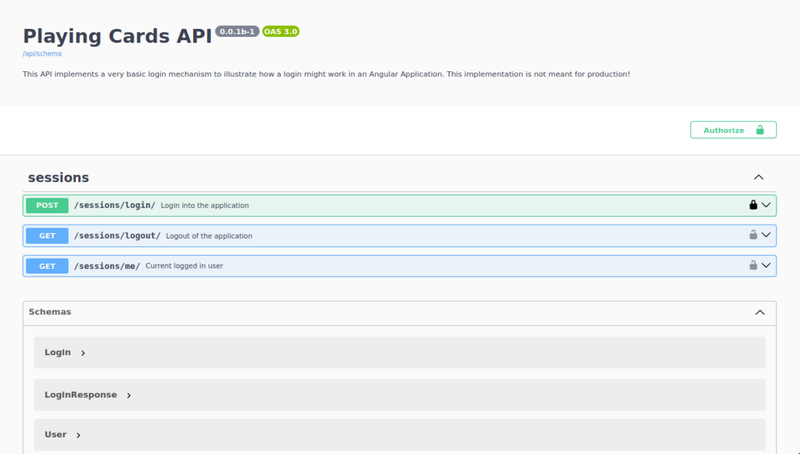Select the sessions tag heading
This screenshot has width=800, height=454.
point(58,177)
